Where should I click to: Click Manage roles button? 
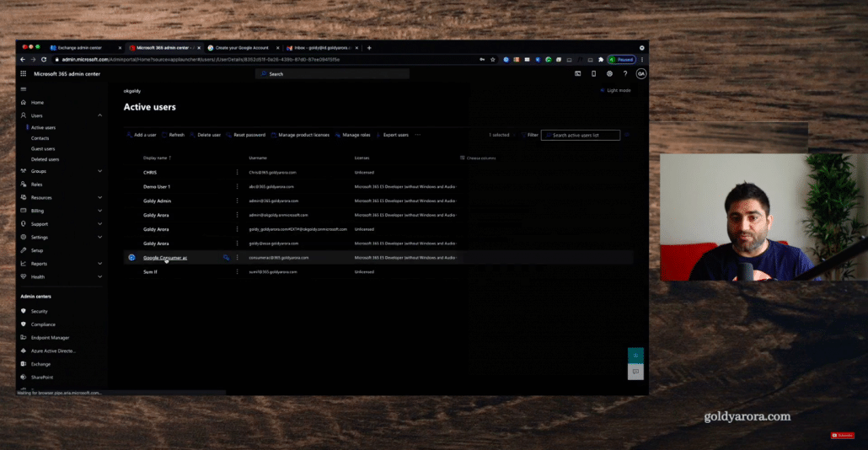(352, 135)
